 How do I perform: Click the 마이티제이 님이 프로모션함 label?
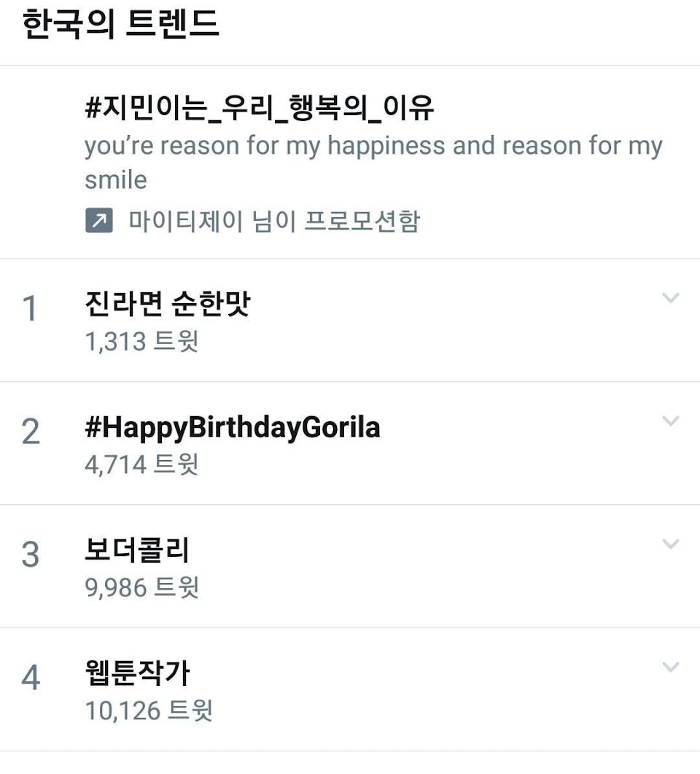tap(274, 221)
